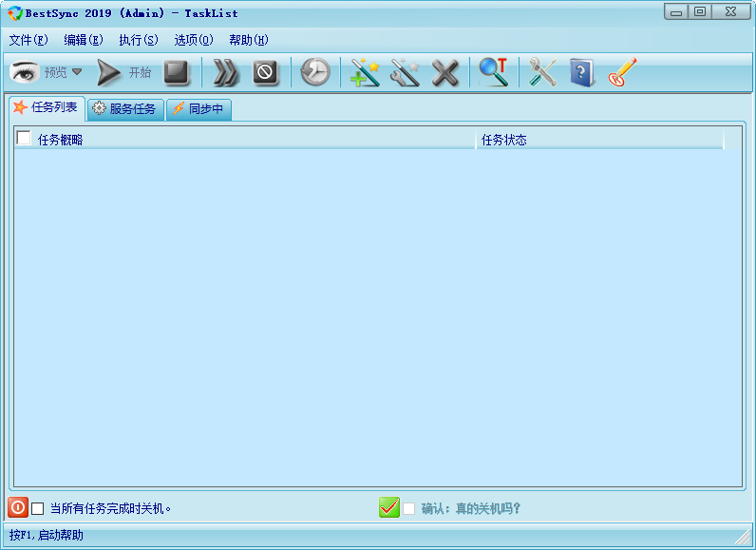The width and height of the screenshot is (756, 550).
Task: Toggle the select-all checkbox in task header
Action: pyautogui.click(x=24, y=139)
